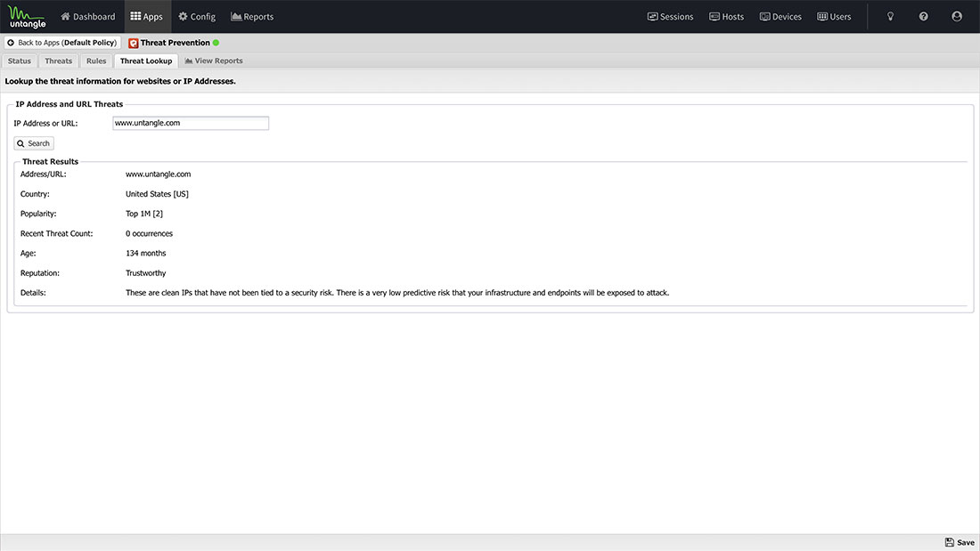
Task: Click the lightbulb suggestions icon
Action: tap(890, 17)
